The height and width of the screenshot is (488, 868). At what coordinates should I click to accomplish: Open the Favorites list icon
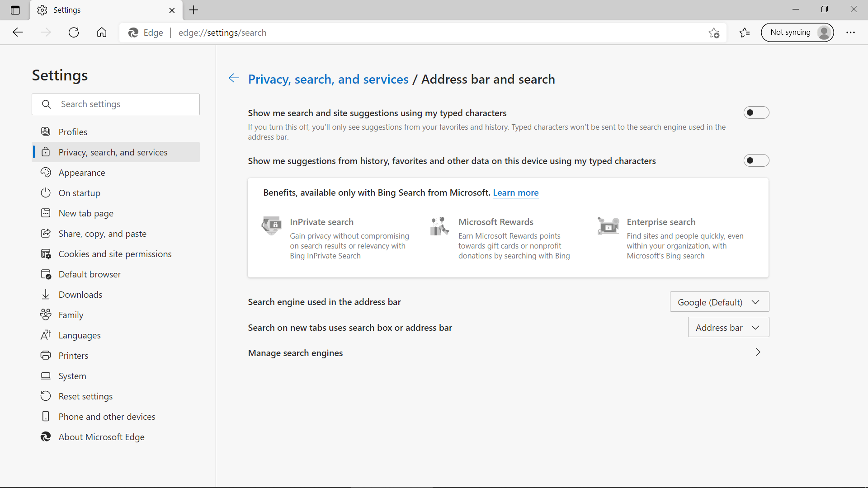(x=745, y=33)
